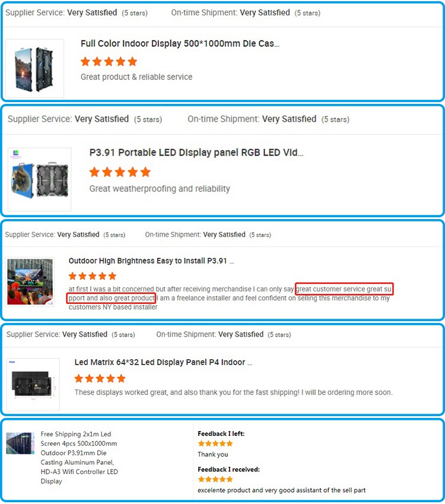Open the P3.91 Portable LED Display thumbnail

click(40, 179)
